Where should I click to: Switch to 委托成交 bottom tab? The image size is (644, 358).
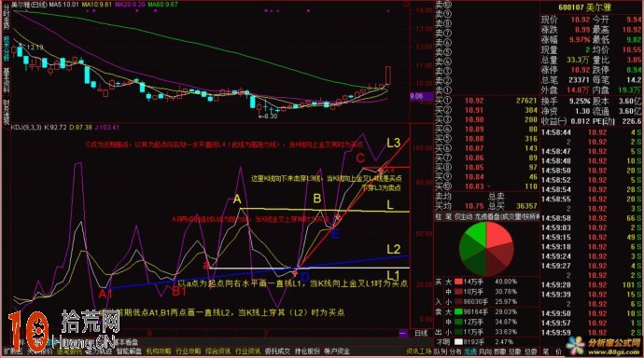[277, 351]
